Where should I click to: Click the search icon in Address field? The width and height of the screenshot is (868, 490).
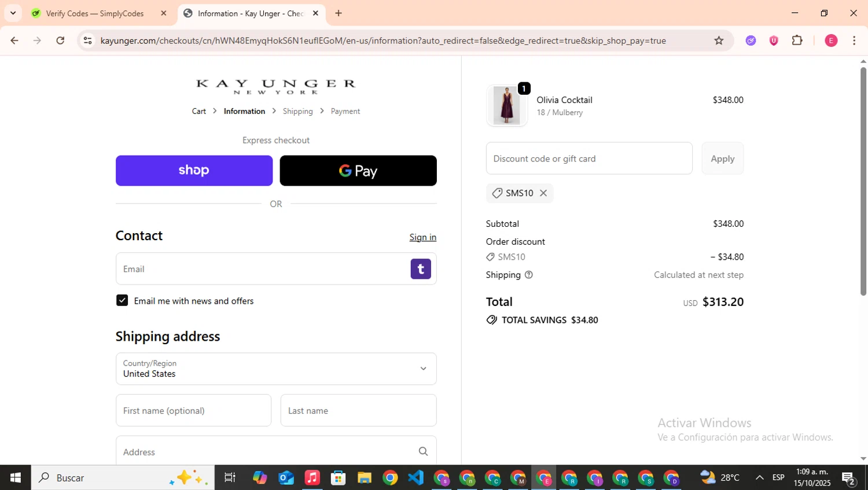(x=423, y=452)
